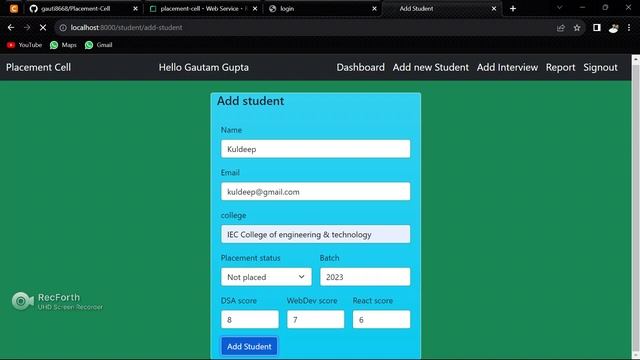Open the YouTube bookmark

point(24,45)
